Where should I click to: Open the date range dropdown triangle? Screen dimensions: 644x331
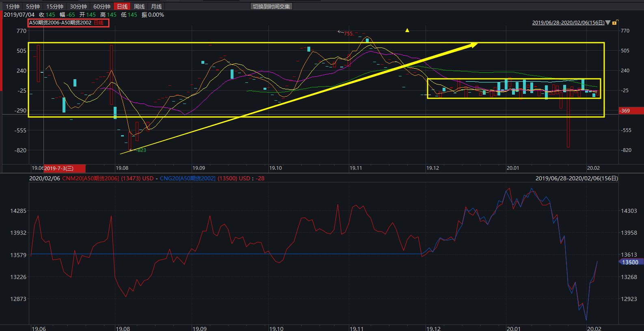point(608,23)
